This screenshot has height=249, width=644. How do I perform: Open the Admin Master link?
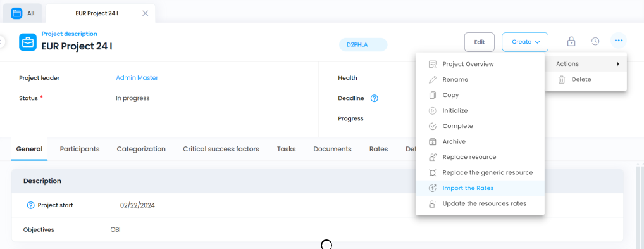point(137,78)
